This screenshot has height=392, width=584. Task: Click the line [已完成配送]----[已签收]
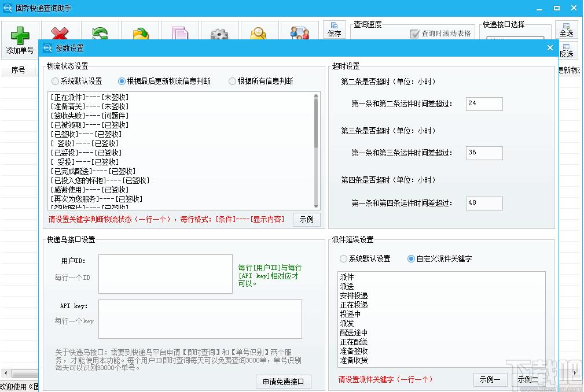coord(93,171)
